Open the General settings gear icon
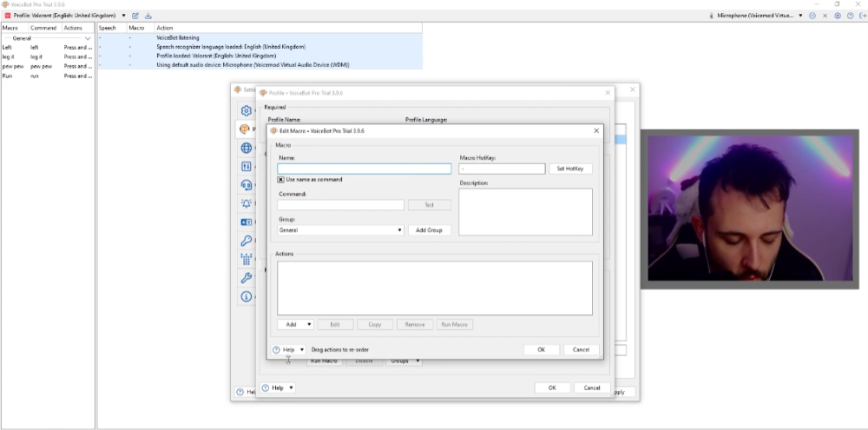The image size is (868, 430). coord(247,111)
